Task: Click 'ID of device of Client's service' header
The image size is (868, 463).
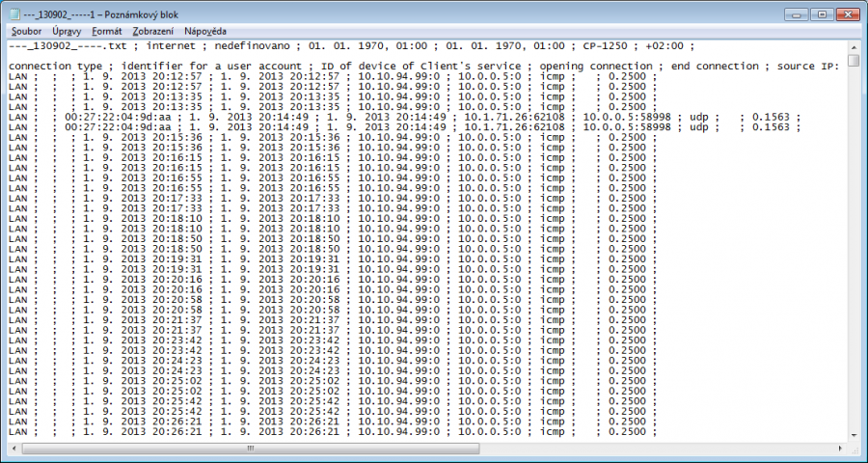Action: click(421, 67)
